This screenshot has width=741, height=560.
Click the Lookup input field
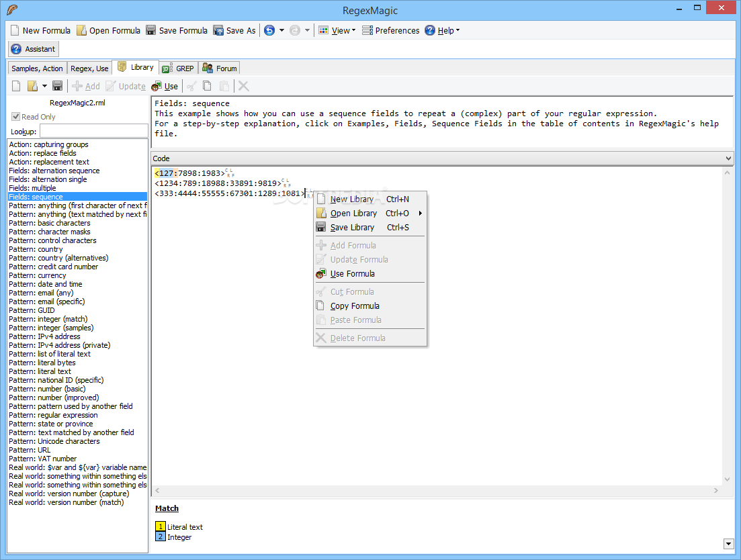(x=93, y=131)
